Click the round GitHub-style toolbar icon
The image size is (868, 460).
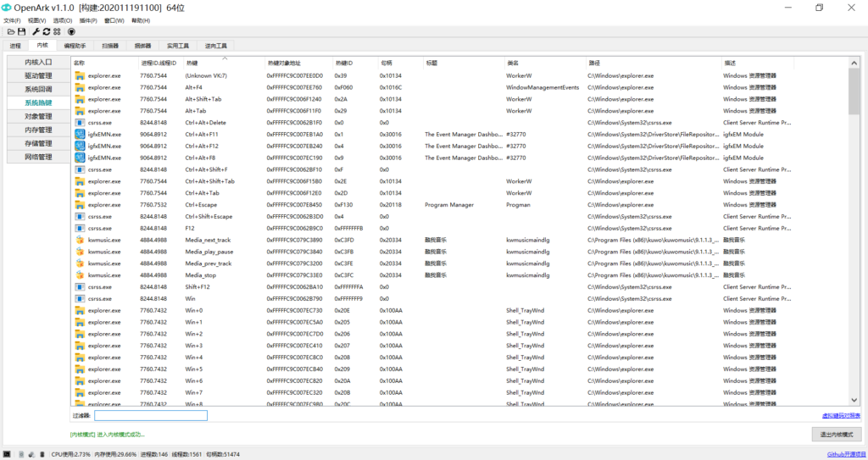tap(71, 31)
